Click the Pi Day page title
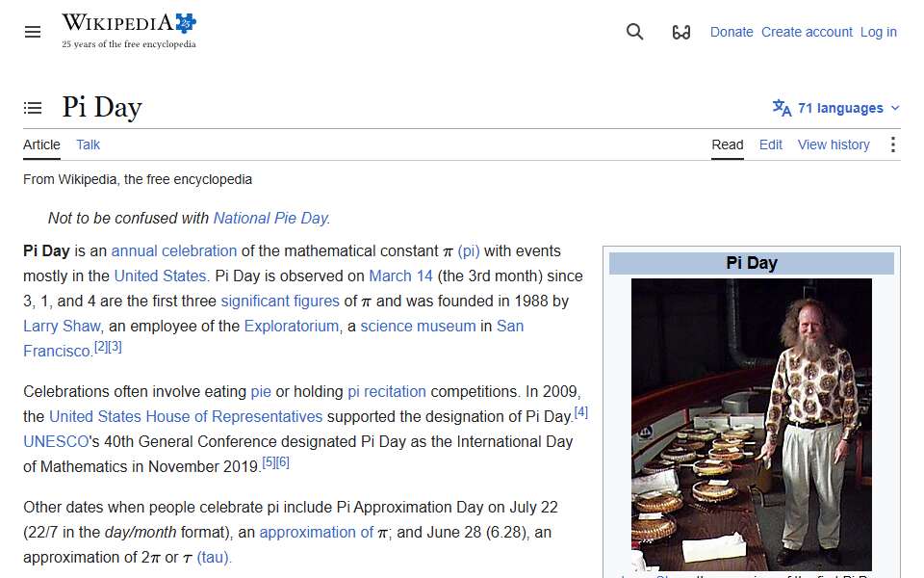The height and width of the screenshot is (578, 924). point(102,107)
